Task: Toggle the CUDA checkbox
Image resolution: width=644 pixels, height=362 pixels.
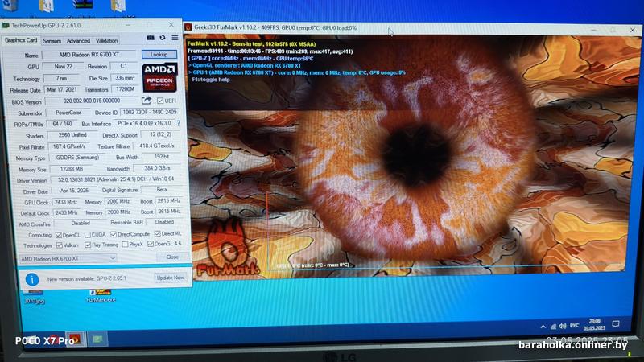Action: (88, 235)
